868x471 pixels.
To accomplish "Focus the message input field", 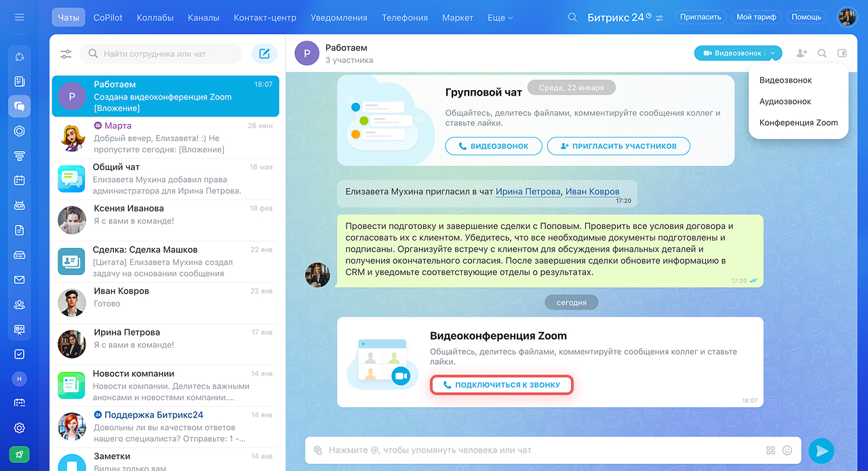I will pos(545,450).
